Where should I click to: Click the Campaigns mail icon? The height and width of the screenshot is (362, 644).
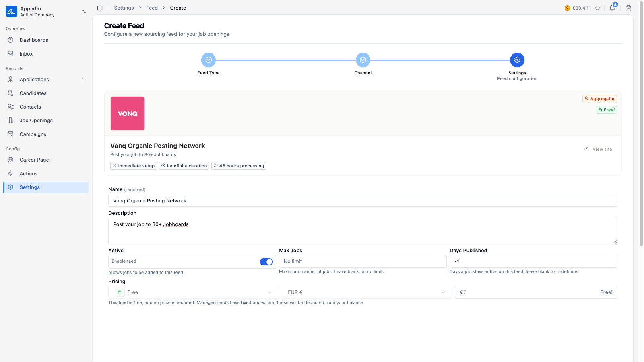[11, 134]
